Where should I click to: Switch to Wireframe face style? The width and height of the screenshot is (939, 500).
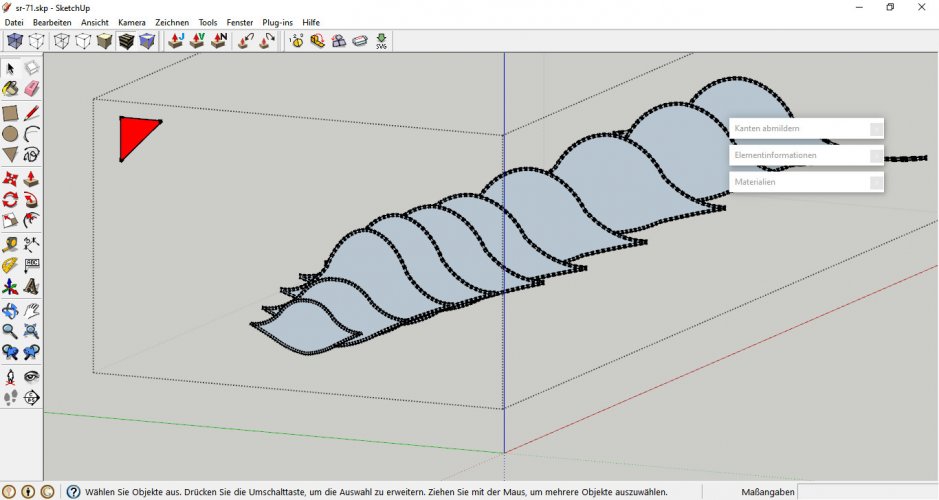tap(62, 41)
